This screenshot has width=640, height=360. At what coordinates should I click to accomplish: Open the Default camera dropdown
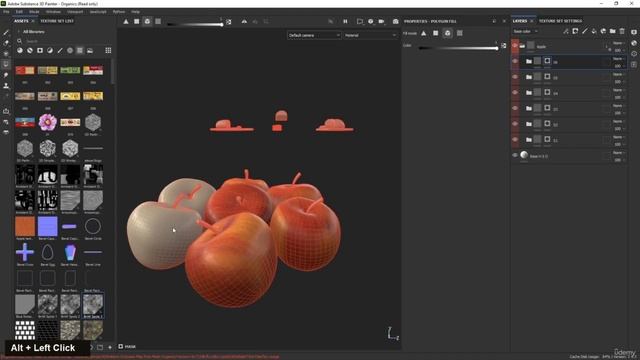point(314,36)
